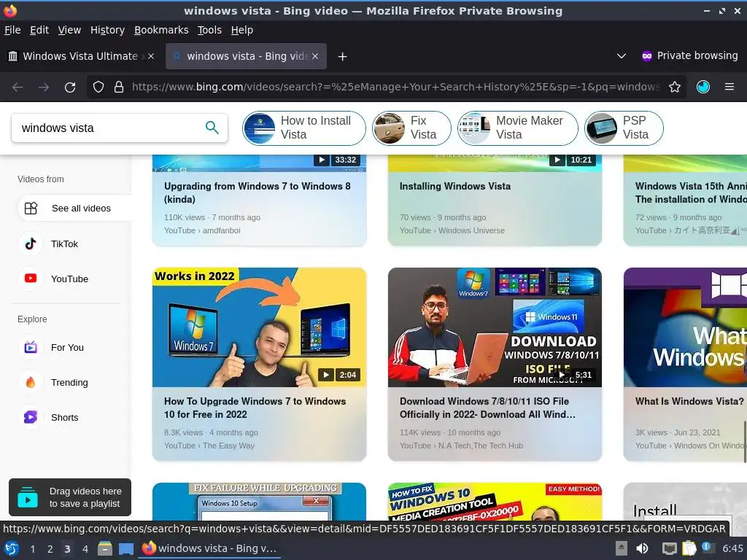This screenshot has width=747, height=560.
Task: Open the File menu
Action: (12, 30)
